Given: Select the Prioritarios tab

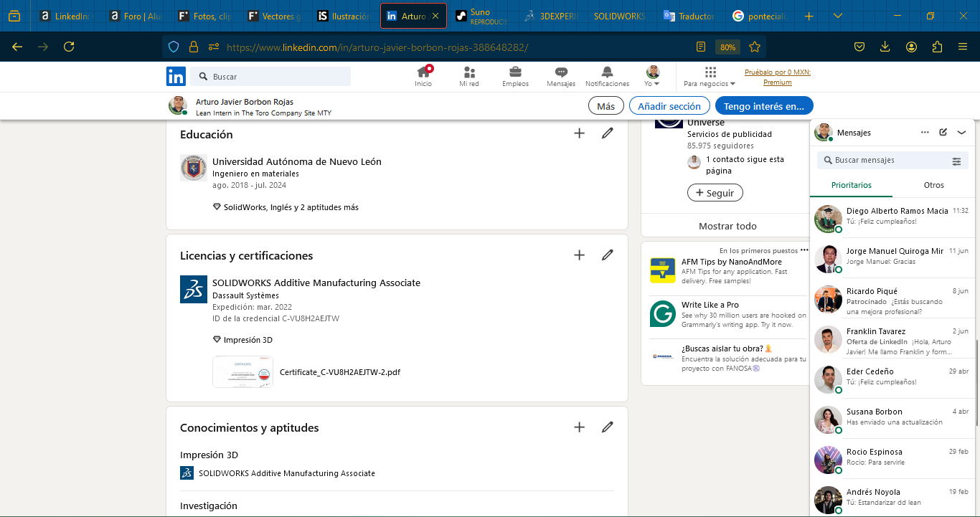Looking at the screenshot, I should pos(852,185).
